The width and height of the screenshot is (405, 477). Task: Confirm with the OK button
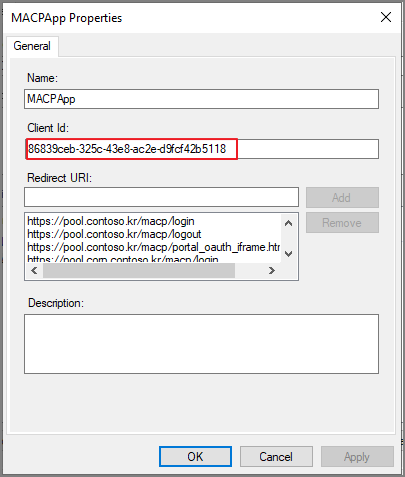[x=195, y=456]
